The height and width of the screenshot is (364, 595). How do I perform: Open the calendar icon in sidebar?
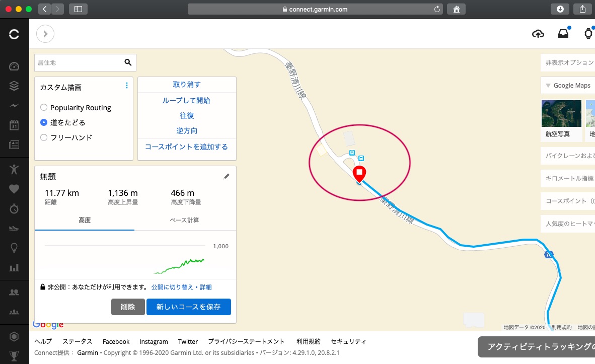pos(14,125)
